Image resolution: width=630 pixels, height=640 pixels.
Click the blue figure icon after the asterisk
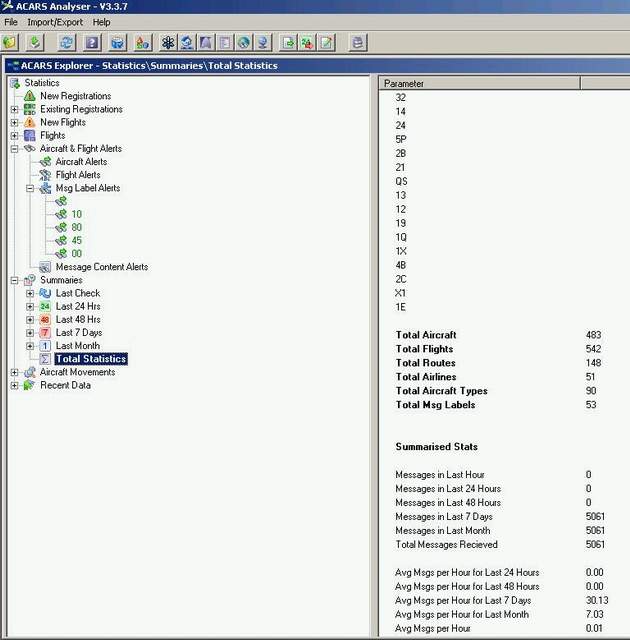(187, 42)
